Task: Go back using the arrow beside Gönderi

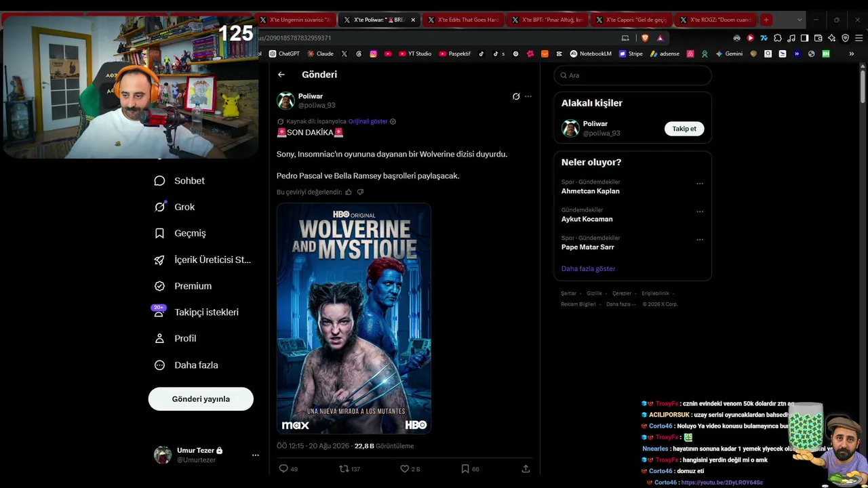Action: 281,75
